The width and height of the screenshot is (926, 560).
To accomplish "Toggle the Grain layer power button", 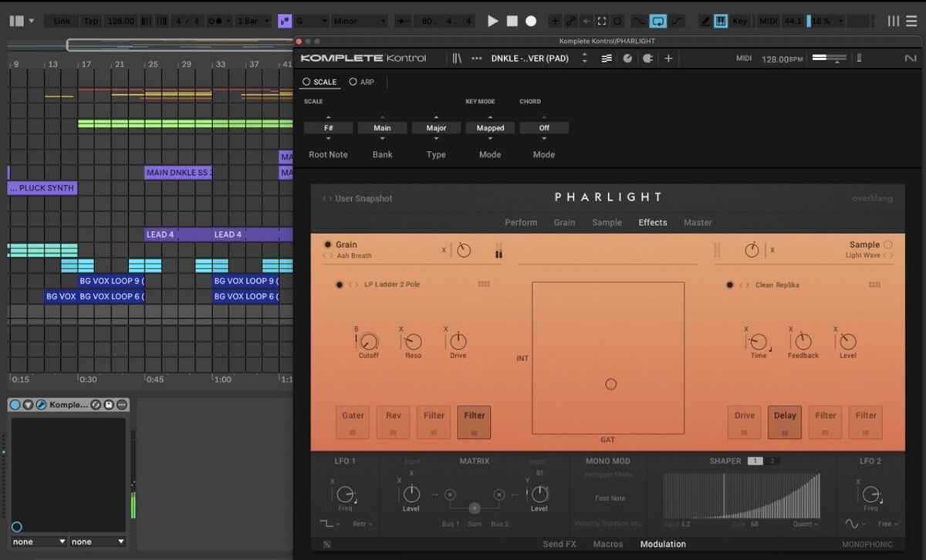I will [x=328, y=245].
